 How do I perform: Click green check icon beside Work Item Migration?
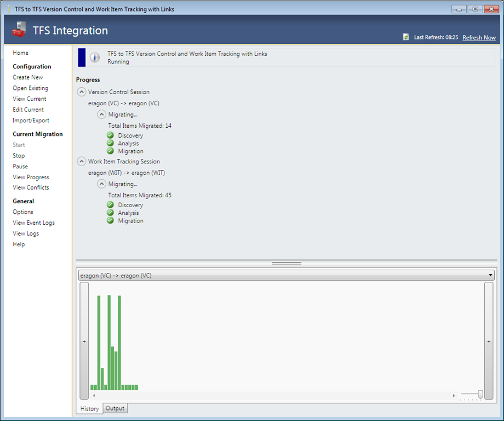pos(110,220)
